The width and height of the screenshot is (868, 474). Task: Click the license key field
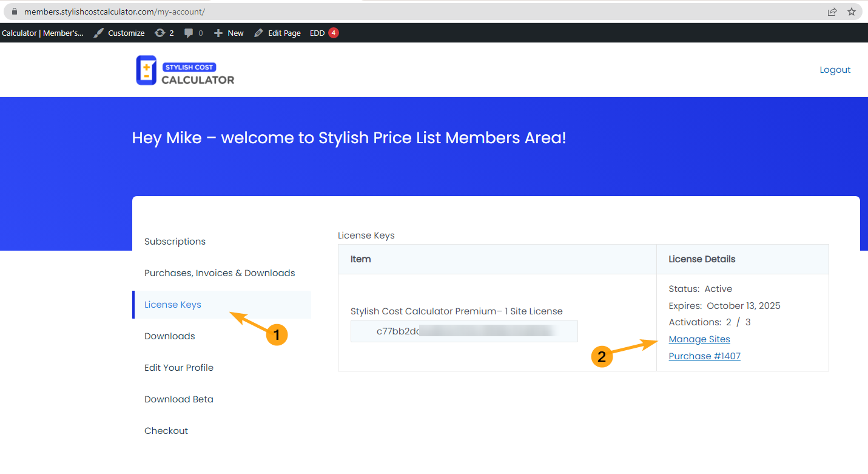tap(464, 331)
